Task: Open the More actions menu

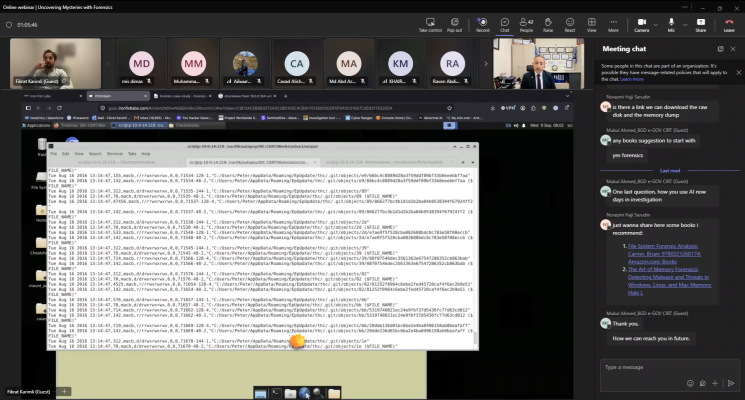Action: (613, 25)
